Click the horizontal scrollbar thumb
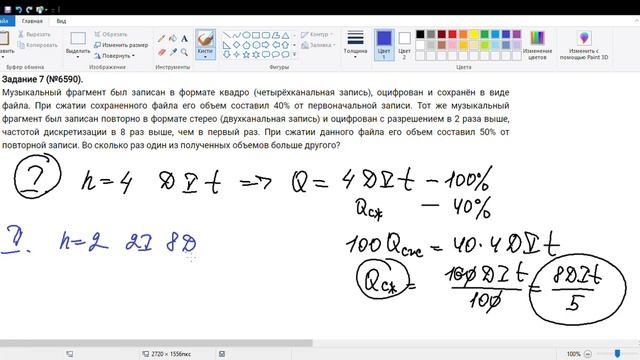The width and height of the screenshot is (640, 360). (156, 343)
